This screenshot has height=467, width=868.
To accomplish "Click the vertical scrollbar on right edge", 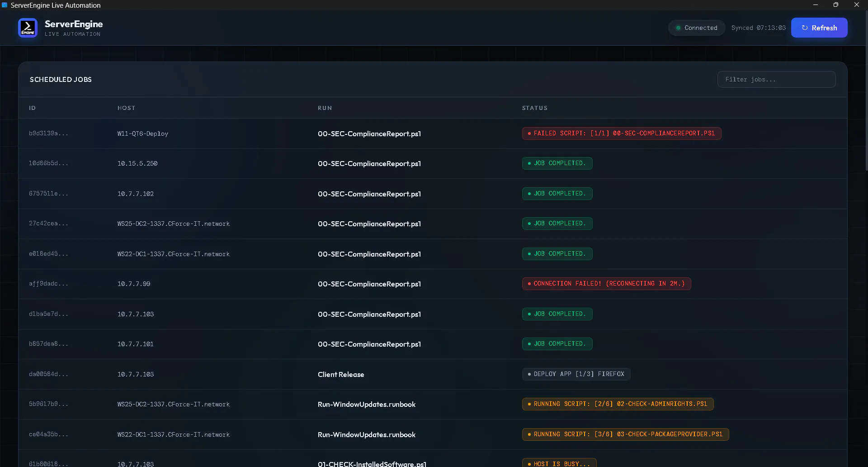I will tap(866, 91).
